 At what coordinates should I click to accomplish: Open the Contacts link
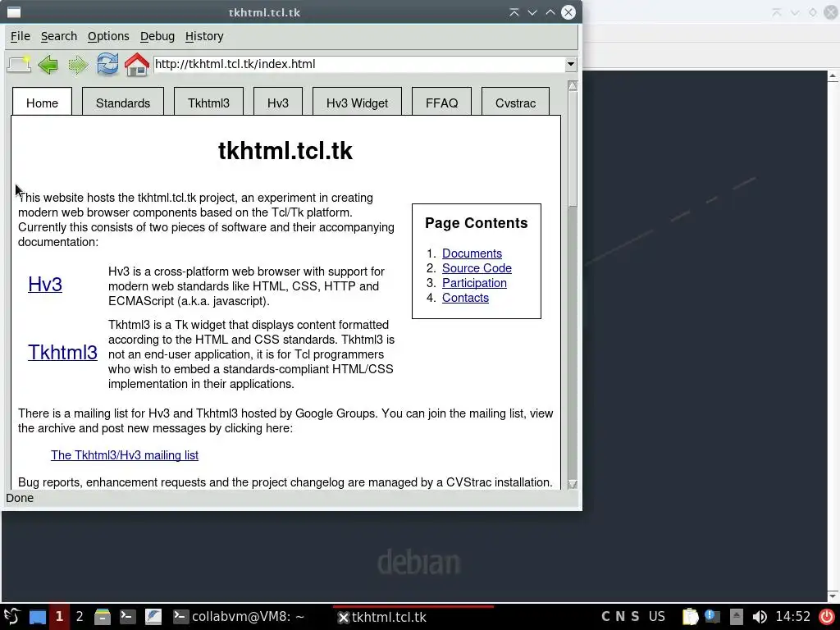click(465, 298)
